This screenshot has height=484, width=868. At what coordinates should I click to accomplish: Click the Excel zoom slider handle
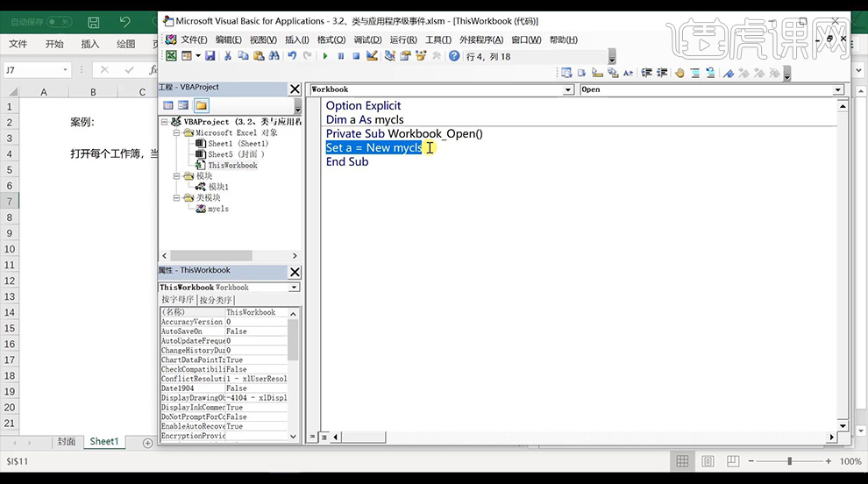point(790,461)
